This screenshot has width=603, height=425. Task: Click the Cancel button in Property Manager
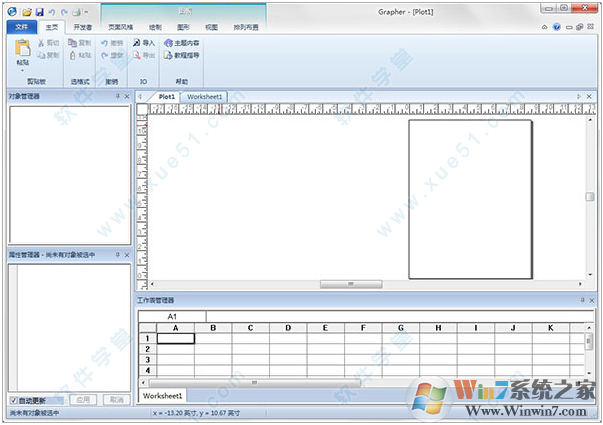[x=117, y=400]
